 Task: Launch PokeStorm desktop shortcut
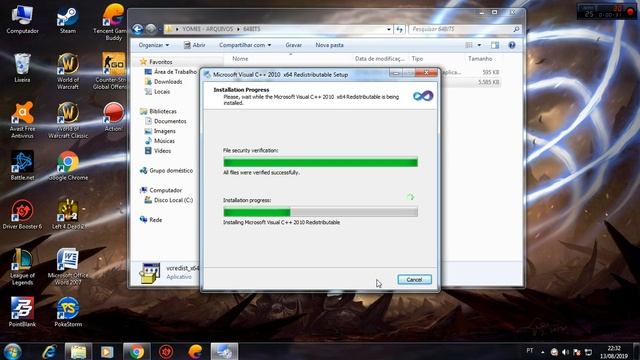tap(68, 312)
